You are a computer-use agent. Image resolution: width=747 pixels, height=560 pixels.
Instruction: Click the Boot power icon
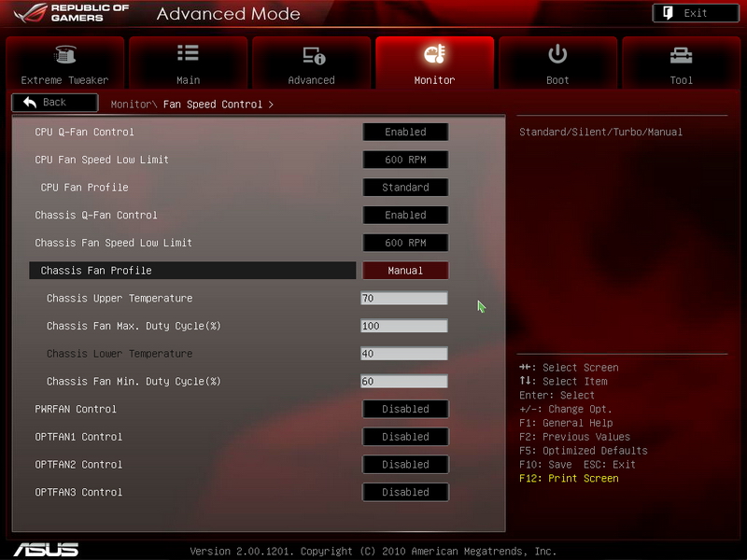point(557,54)
